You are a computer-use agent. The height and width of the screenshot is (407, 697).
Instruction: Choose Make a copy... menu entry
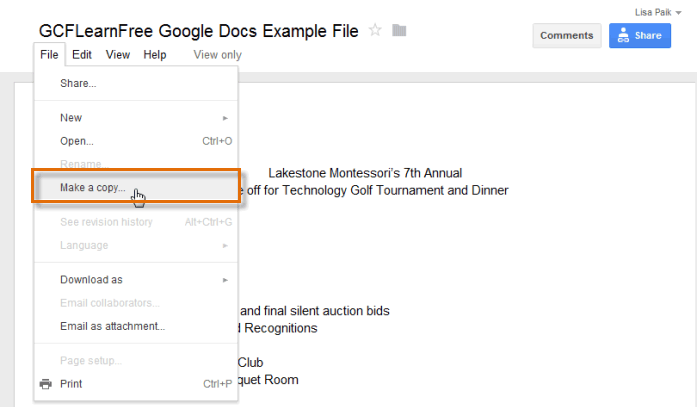point(136,188)
